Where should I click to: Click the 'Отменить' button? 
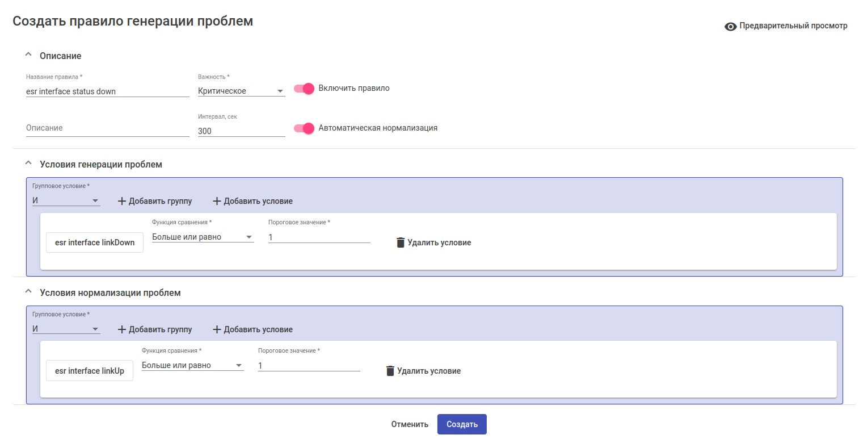pyautogui.click(x=410, y=424)
